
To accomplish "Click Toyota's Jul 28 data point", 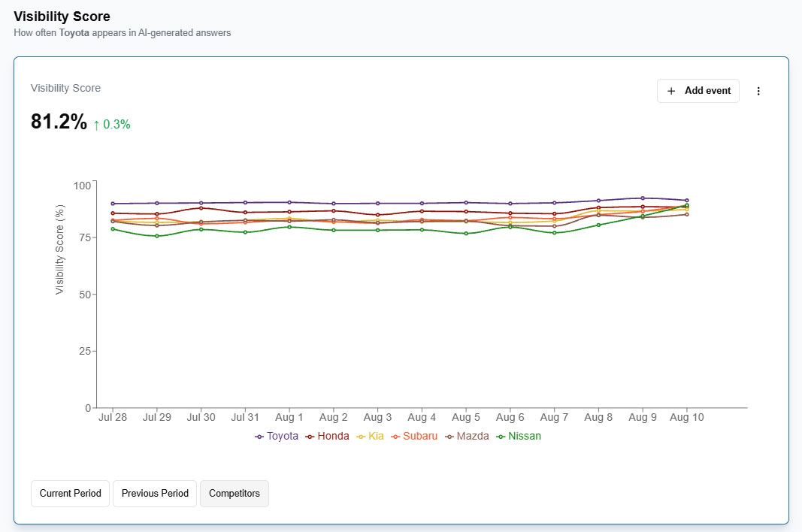I will coord(113,204).
